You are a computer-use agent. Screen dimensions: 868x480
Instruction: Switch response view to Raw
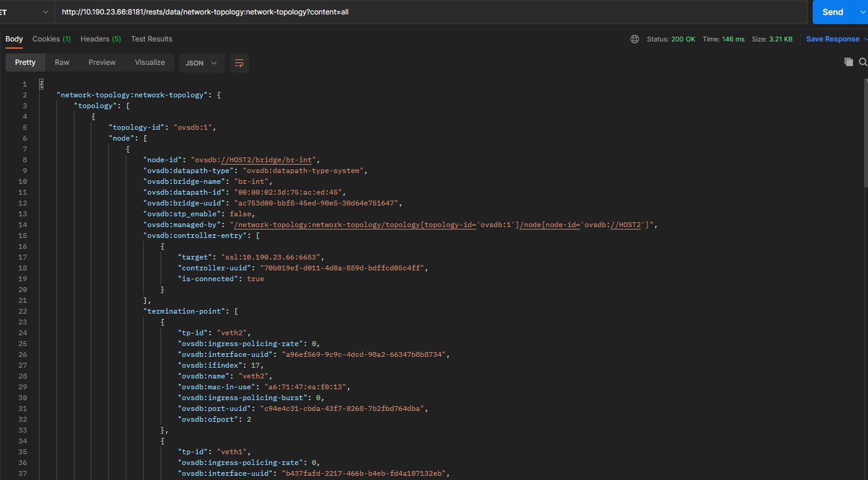pyautogui.click(x=62, y=62)
